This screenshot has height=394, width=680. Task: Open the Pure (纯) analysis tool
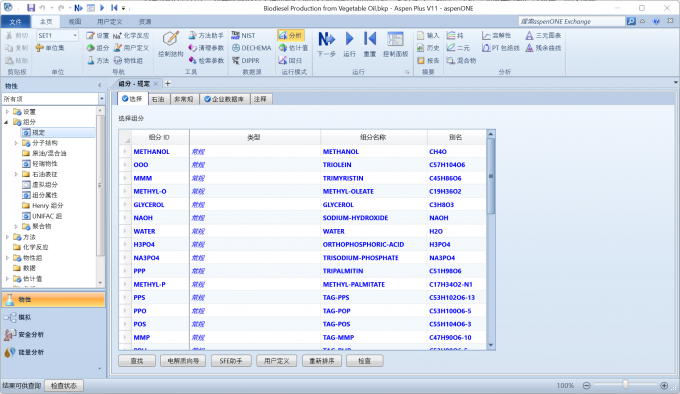[x=455, y=36]
